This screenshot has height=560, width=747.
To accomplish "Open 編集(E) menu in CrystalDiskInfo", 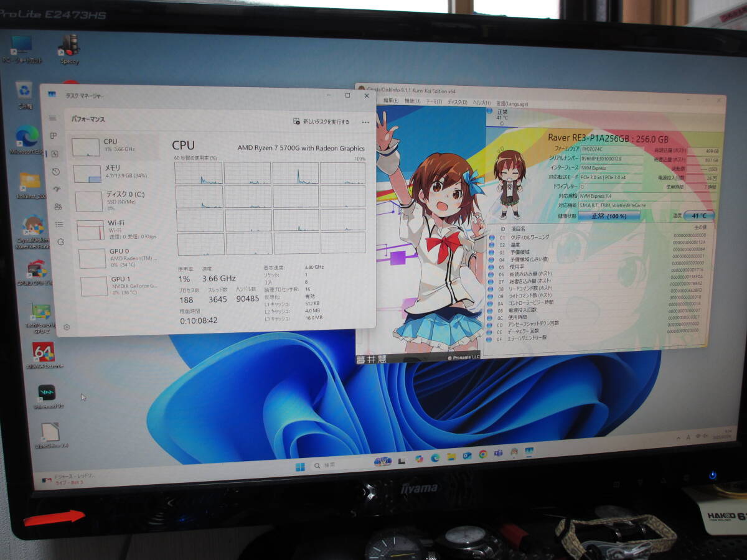I will coord(391,101).
